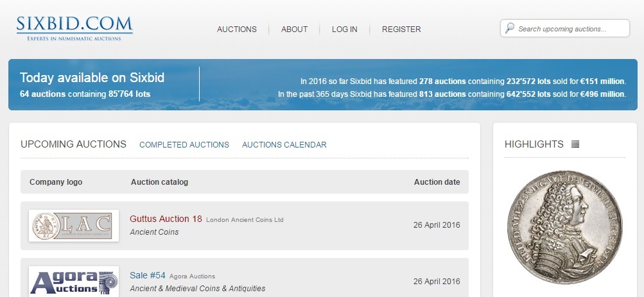
Task: Click Guttus Auction date 26 April 2016
Action: point(437,225)
